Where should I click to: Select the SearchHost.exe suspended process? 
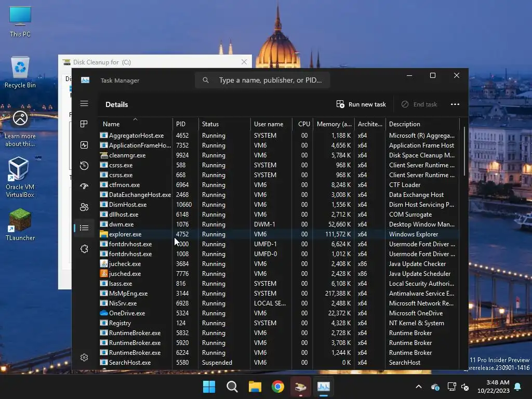pos(279,362)
